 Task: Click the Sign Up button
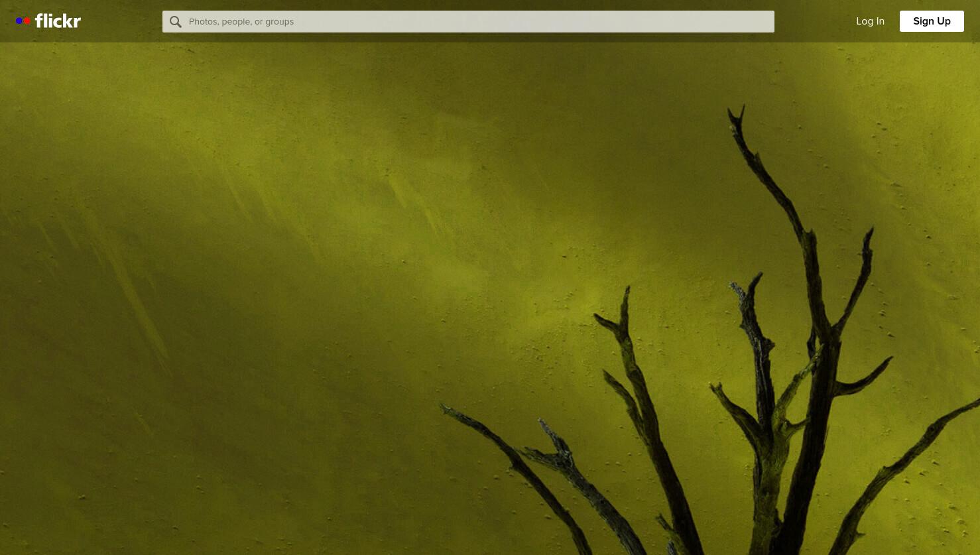coord(932,21)
